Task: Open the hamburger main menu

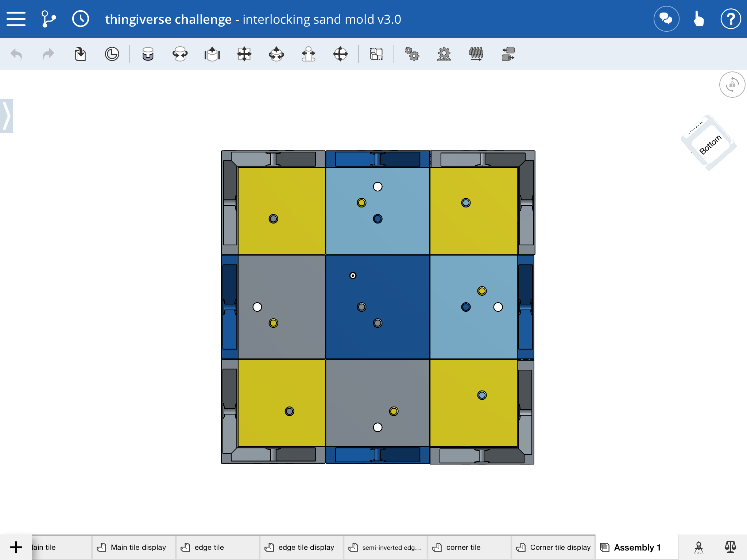Action: (x=16, y=19)
